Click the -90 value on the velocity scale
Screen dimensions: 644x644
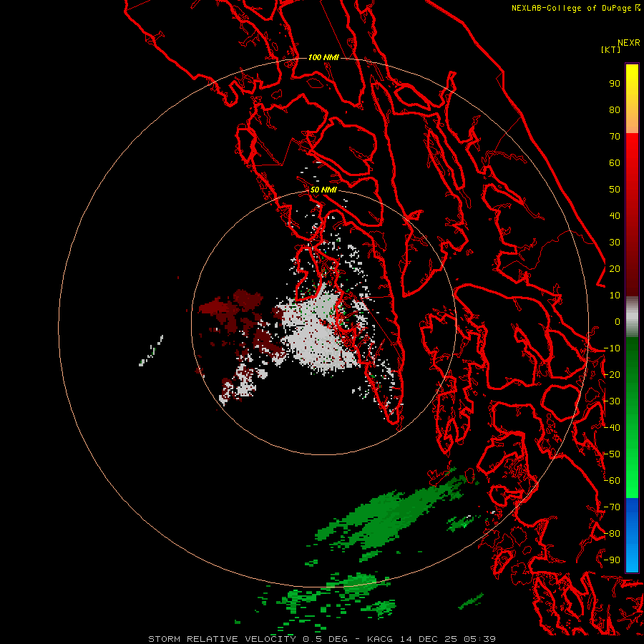[612, 560]
